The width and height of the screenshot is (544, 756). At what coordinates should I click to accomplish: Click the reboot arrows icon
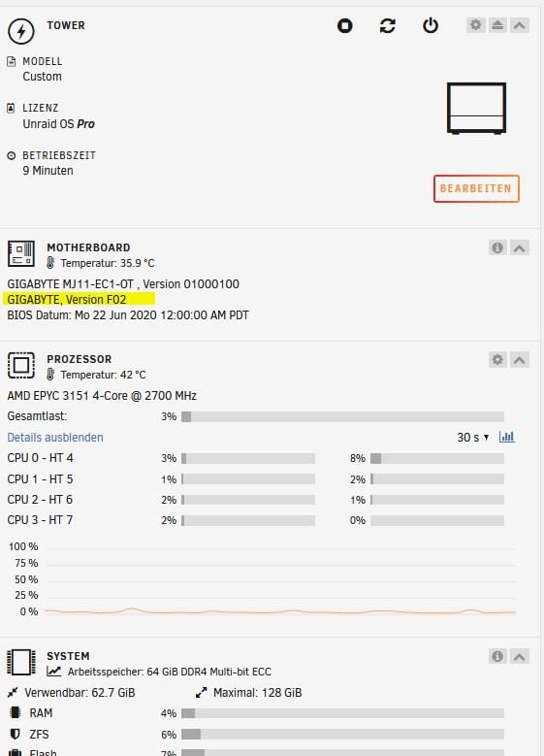[x=388, y=25]
